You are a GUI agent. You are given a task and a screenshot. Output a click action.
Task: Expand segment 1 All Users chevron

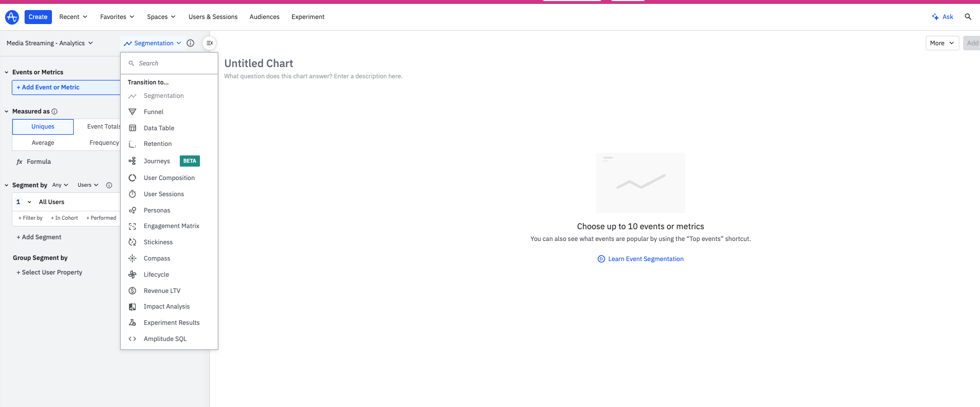pyautogui.click(x=29, y=202)
